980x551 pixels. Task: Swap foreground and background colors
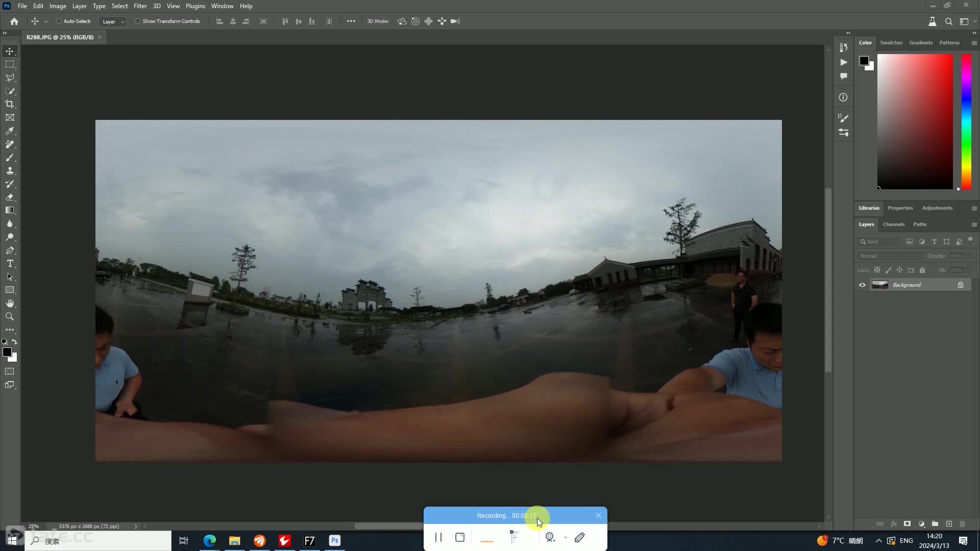(14, 342)
